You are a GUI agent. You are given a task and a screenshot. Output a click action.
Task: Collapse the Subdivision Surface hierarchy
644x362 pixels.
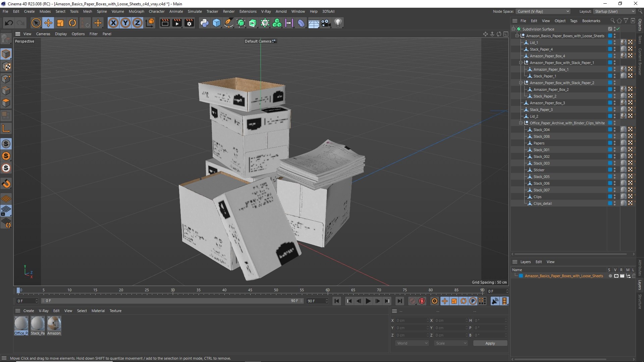coord(513,29)
